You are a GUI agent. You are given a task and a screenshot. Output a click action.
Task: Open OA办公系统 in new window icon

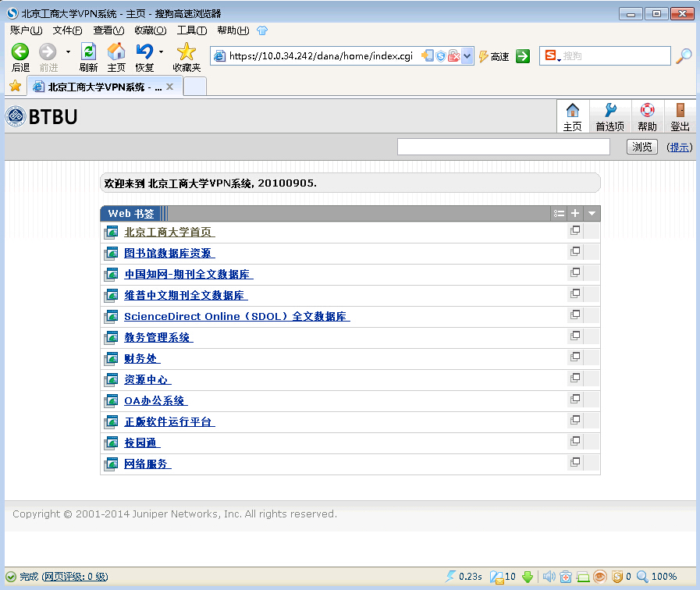575,400
